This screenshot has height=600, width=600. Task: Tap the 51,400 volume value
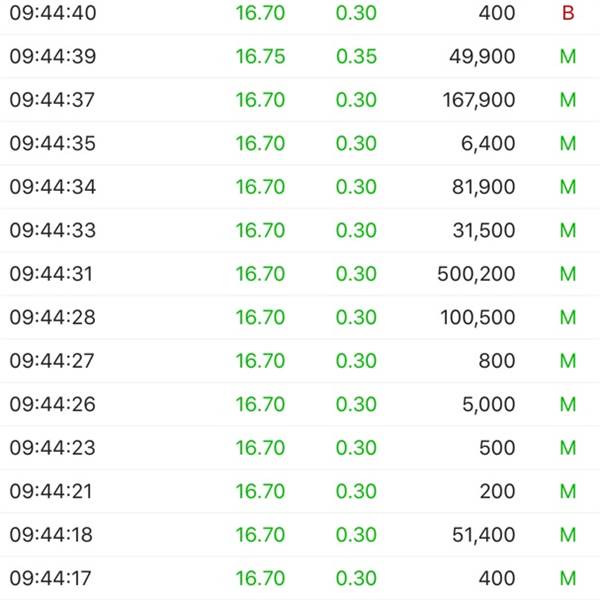click(x=483, y=535)
